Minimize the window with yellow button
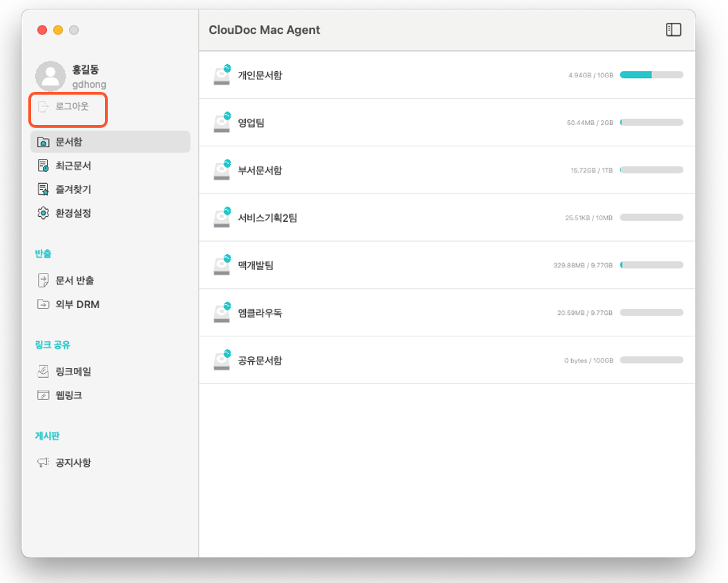The width and height of the screenshot is (728, 583). tap(58, 30)
